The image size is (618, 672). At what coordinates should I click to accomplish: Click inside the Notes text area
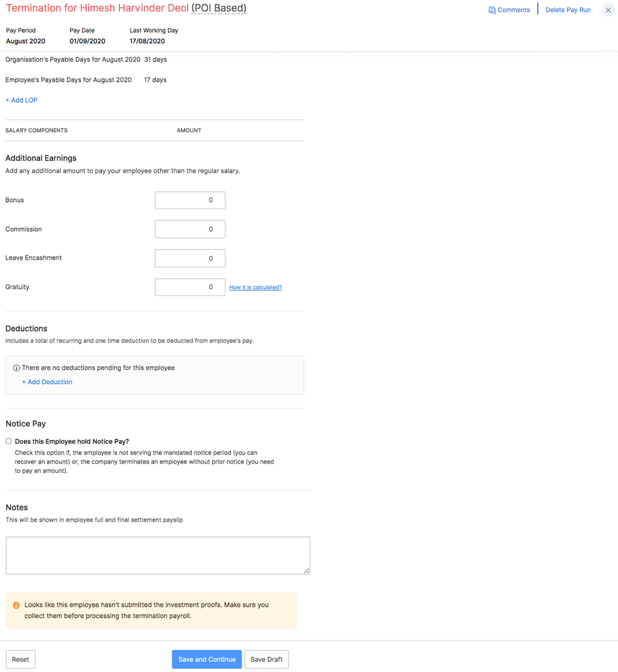(158, 555)
